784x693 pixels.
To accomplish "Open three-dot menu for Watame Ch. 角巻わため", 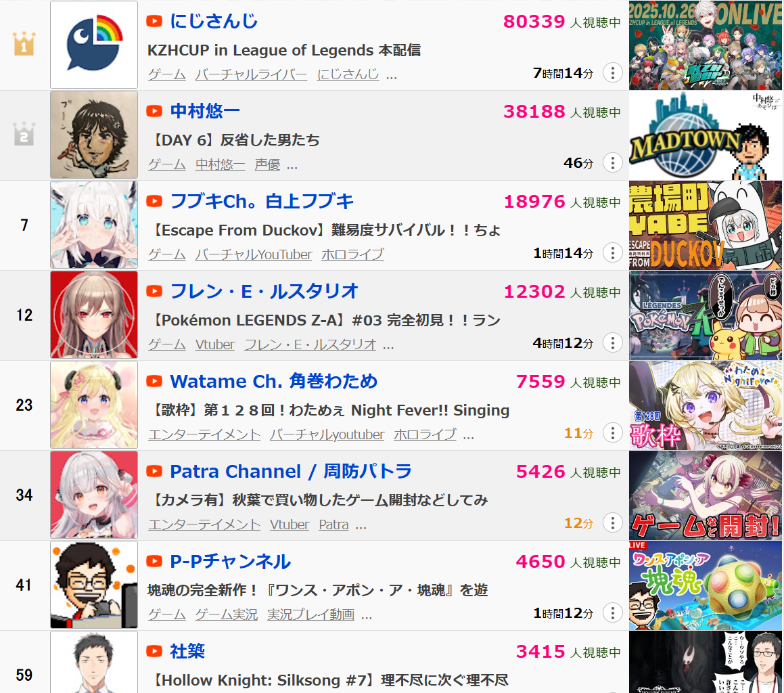I will pyautogui.click(x=612, y=433).
